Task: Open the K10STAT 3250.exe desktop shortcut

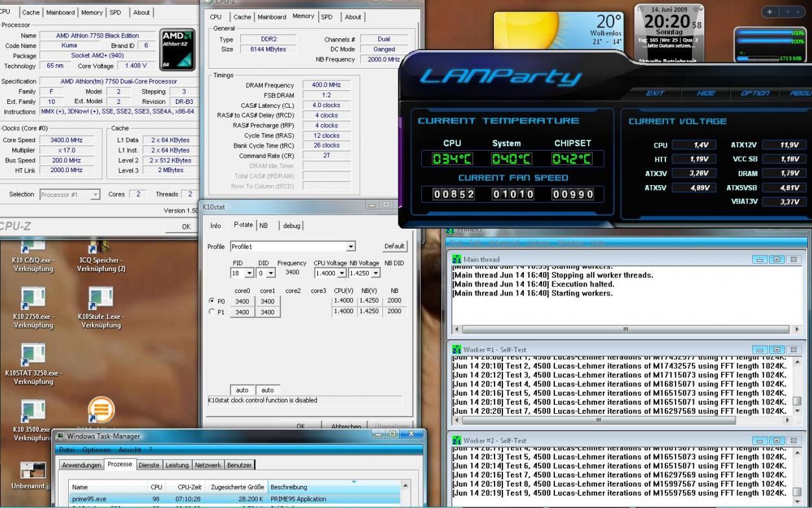Action: click(33, 364)
